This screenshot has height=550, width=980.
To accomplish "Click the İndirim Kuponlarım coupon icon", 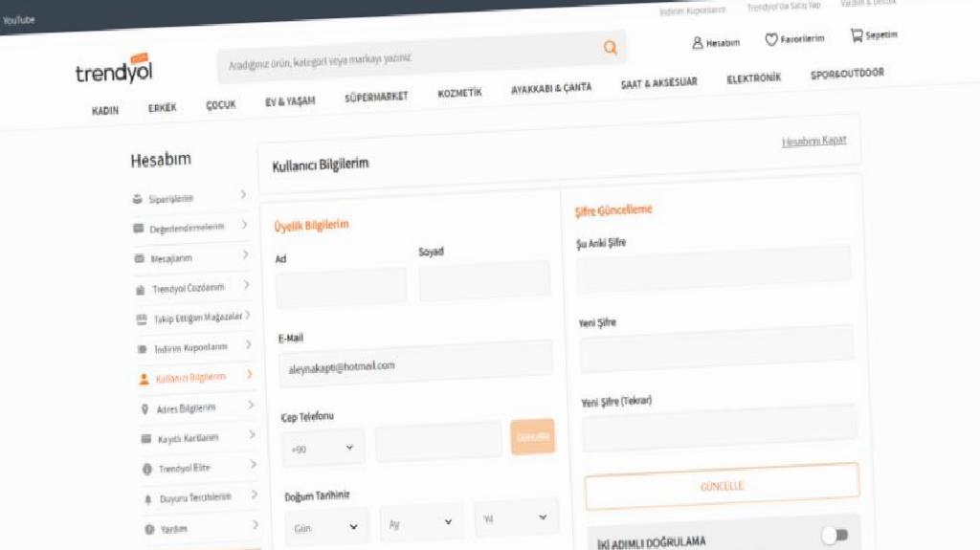I will tap(143, 349).
